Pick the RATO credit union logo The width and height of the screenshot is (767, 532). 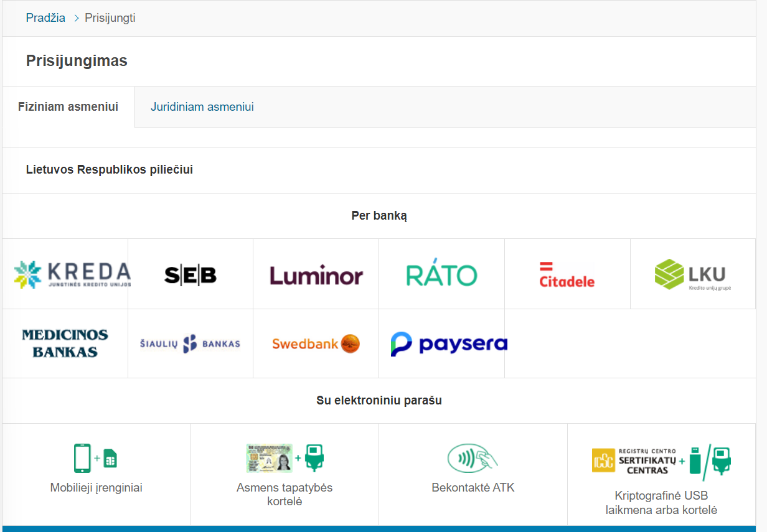442,274
